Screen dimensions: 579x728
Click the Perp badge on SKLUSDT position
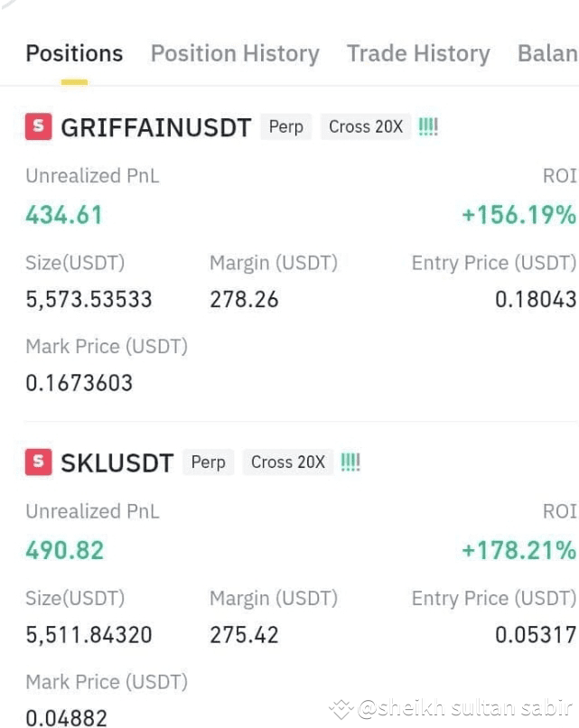208,462
